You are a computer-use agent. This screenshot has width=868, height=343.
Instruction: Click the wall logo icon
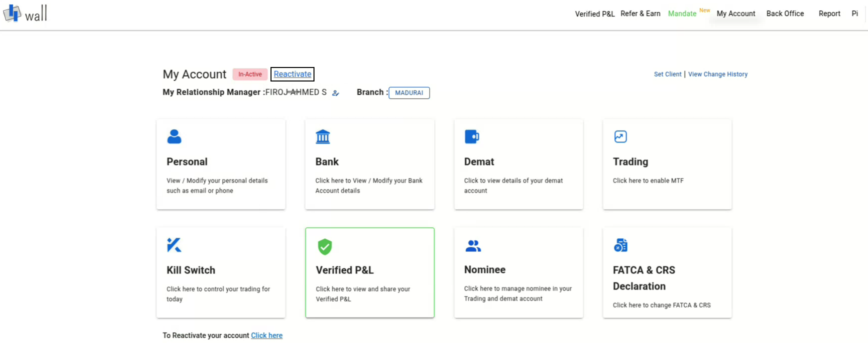(x=12, y=13)
